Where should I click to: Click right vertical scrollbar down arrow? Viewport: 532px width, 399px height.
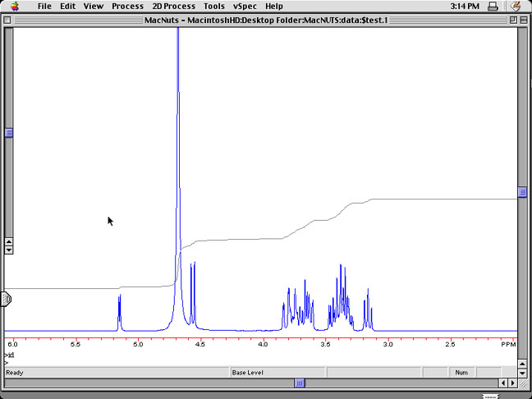click(x=522, y=372)
